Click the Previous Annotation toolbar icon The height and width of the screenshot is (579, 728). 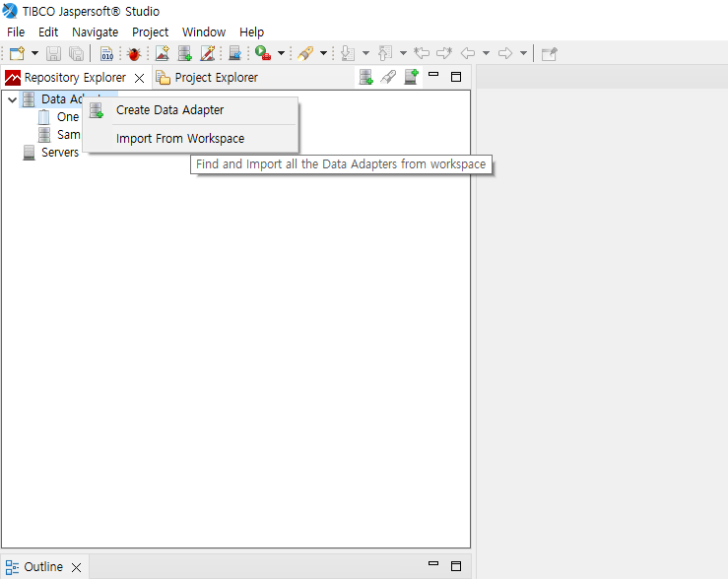click(385, 53)
